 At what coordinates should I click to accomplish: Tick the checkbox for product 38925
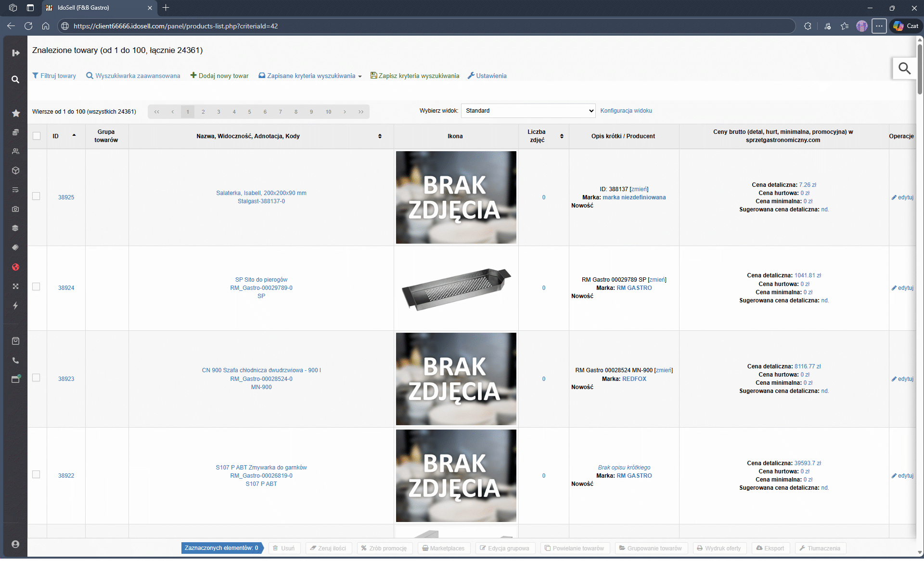coord(36,196)
